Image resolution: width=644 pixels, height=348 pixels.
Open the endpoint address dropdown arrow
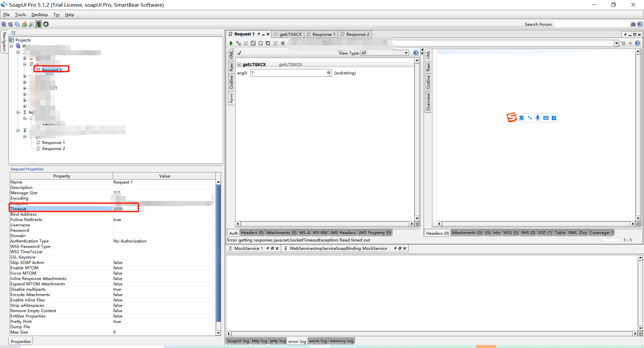(x=616, y=43)
